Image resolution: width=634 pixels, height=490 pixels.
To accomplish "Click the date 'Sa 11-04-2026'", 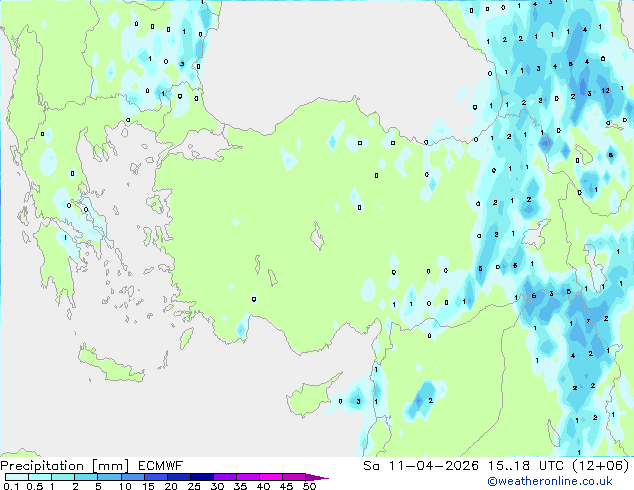I will point(421,466).
